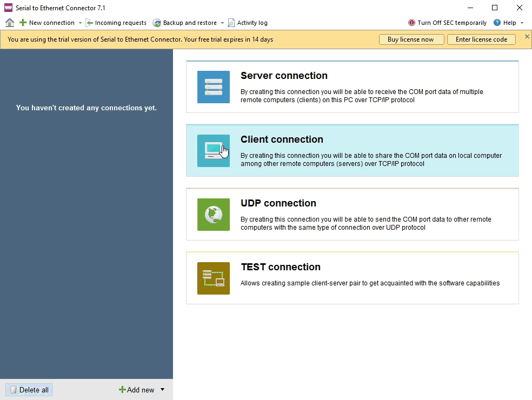Expand the New connection dropdown arrow
Screen dimensions: 532x400
click(x=80, y=23)
